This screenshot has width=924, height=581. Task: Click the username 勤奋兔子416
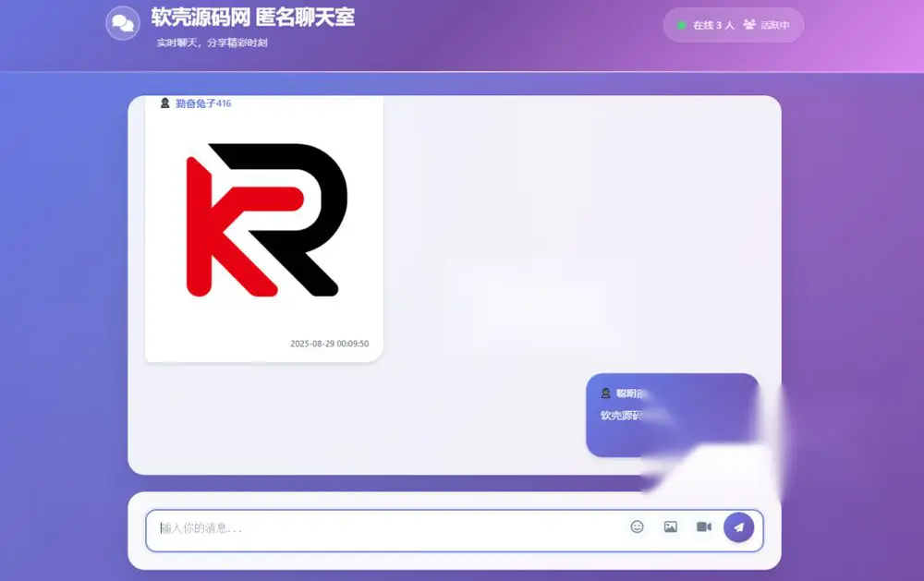[203, 103]
